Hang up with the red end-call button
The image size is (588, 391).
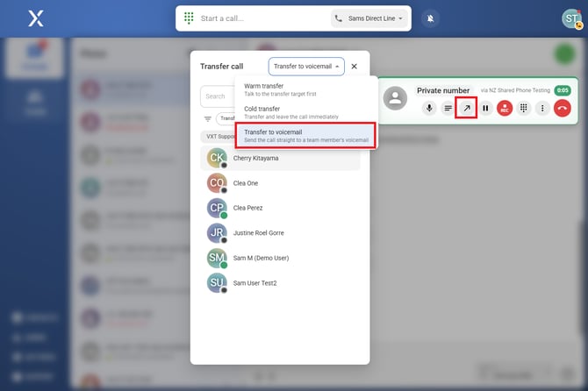click(x=563, y=108)
